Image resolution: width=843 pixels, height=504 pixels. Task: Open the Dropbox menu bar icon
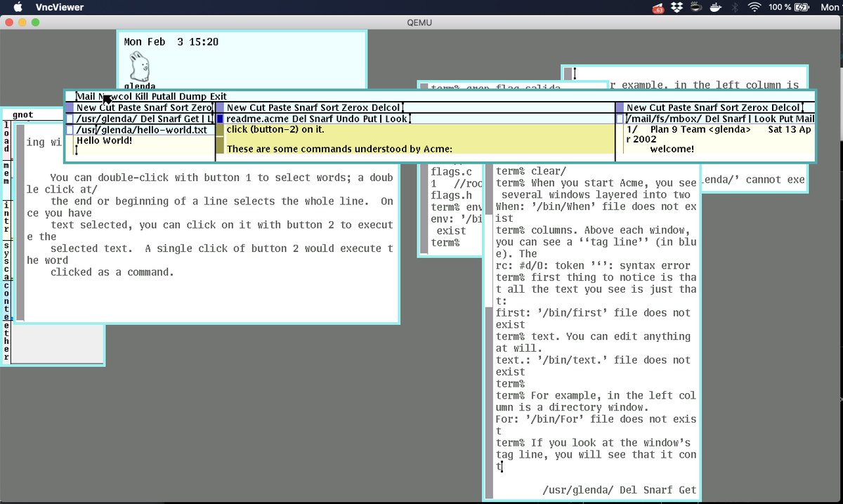click(677, 7)
